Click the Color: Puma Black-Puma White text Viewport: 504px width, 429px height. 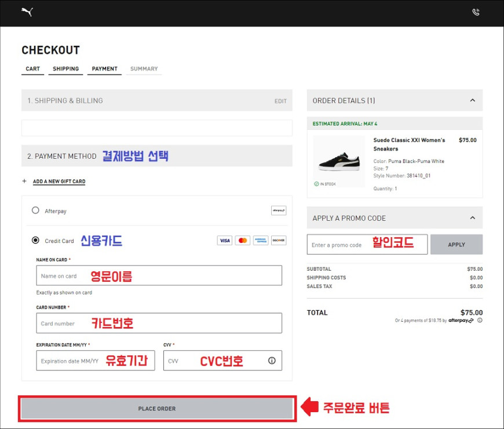(409, 161)
